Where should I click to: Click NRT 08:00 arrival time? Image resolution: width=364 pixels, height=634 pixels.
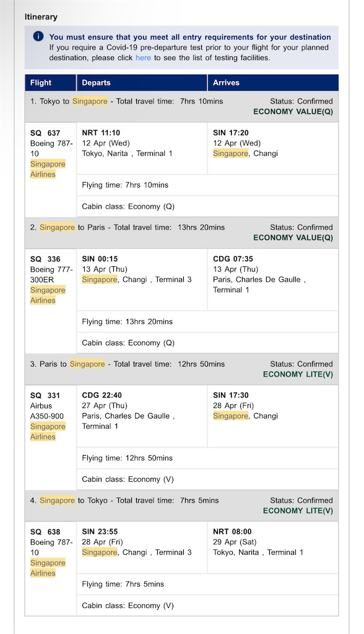pos(232,532)
